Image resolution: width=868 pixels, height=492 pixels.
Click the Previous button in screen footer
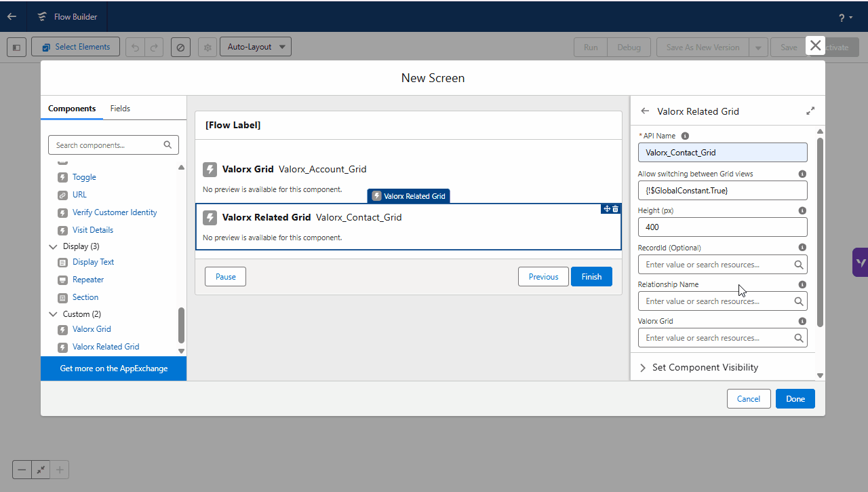point(543,277)
